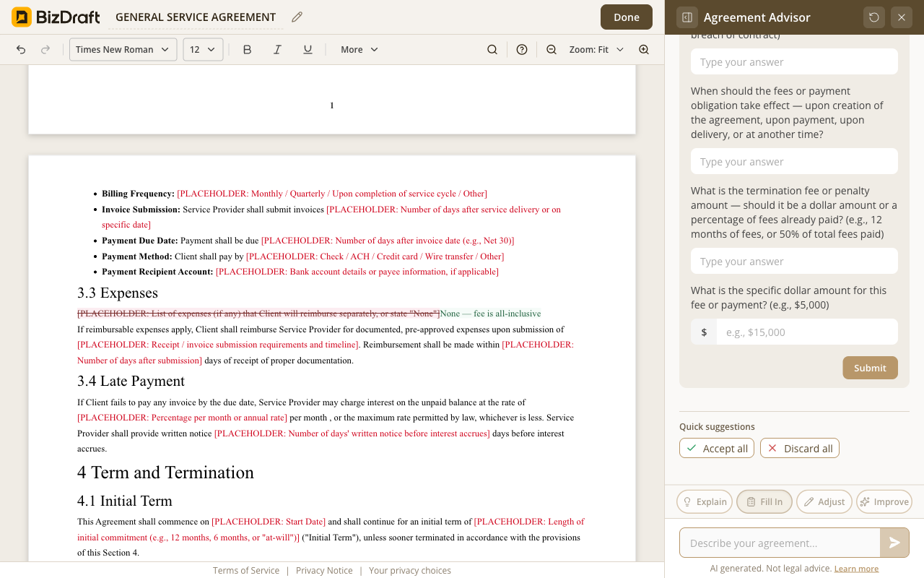Send the agreement description message

(894, 543)
